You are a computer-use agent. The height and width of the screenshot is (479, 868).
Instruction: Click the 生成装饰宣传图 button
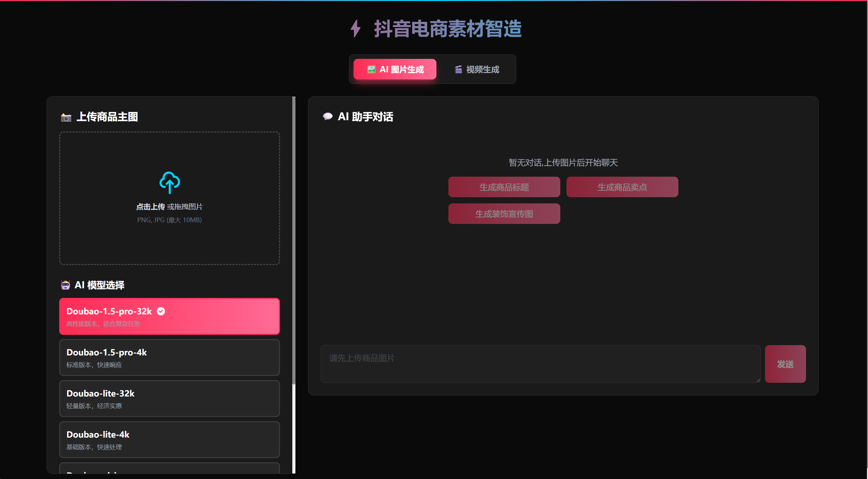click(504, 214)
